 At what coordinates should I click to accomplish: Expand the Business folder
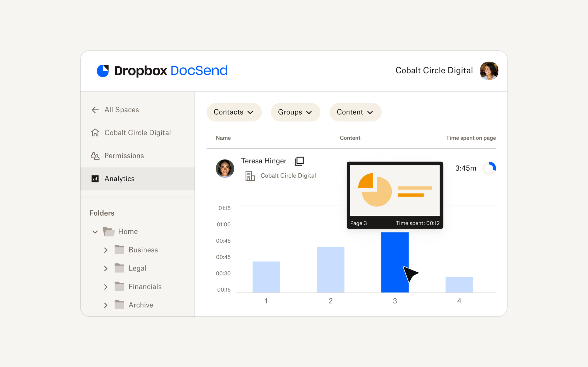(x=106, y=250)
